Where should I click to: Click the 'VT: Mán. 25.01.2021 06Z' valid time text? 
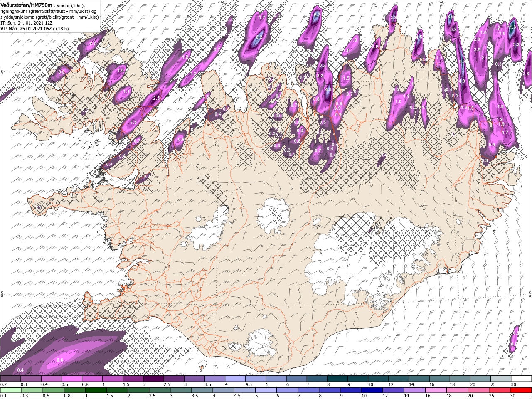pos(26,29)
